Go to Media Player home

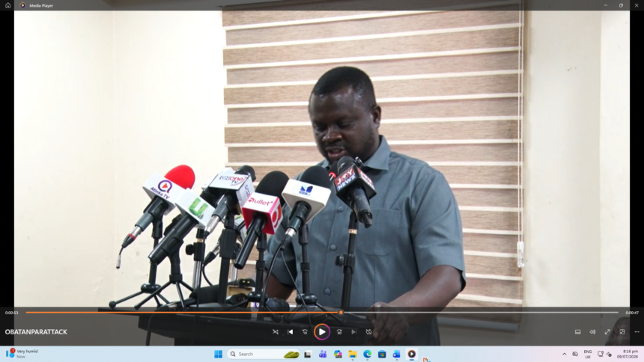click(7, 5)
